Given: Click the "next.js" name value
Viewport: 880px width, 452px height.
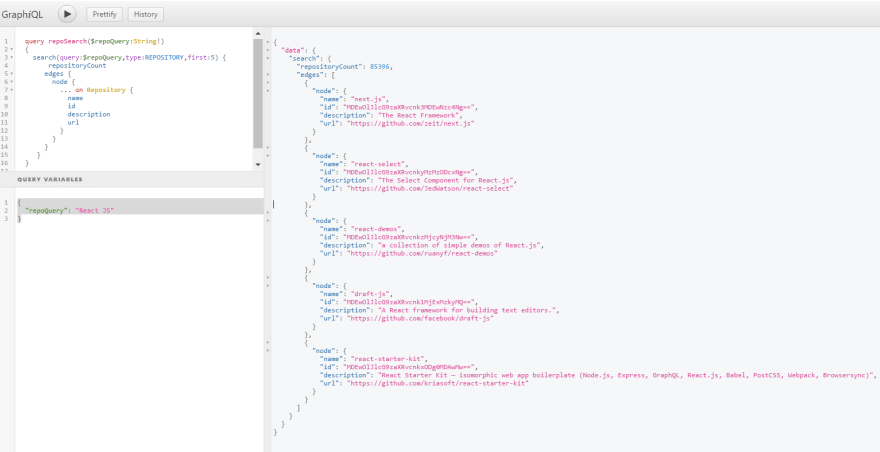Looking at the screenshot, I should pyautogui.click(x=367, y=99).
